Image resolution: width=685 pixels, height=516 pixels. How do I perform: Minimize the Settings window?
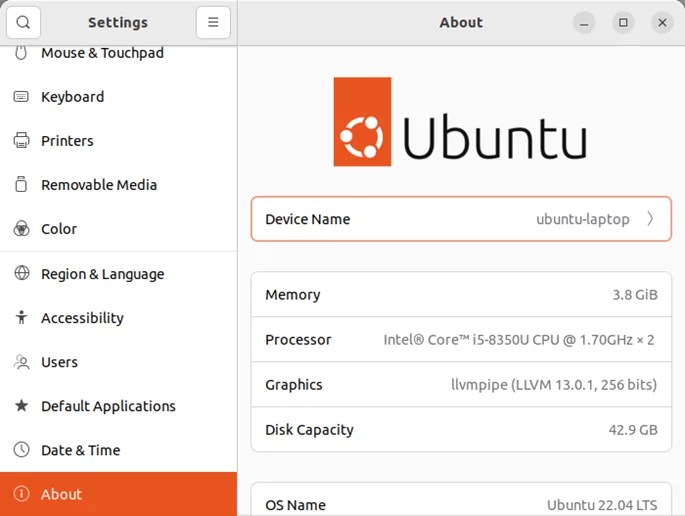click(x=584, y=22)
